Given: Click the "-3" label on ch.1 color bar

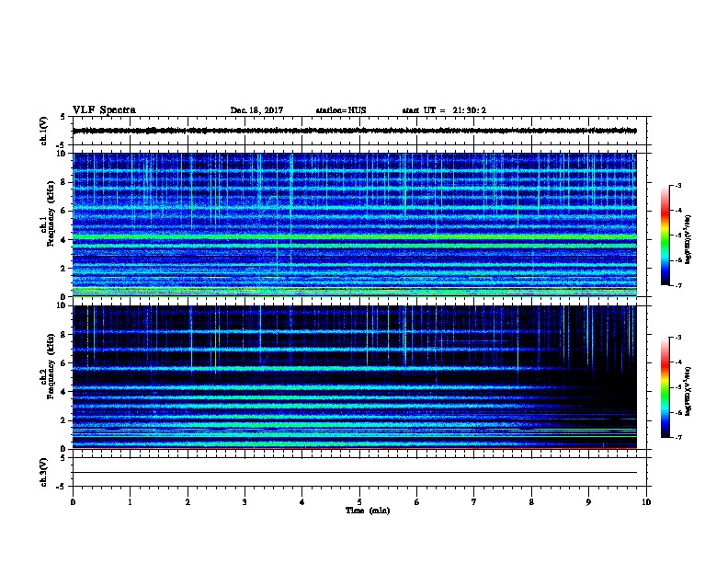Looking at the screenshot, I should [x=677, y=185].
